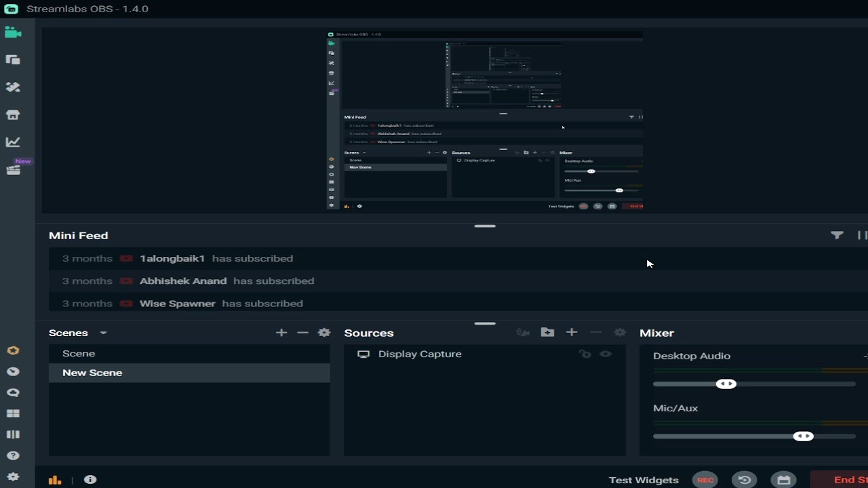This screenshot has height=488, width=868.
Task: Click the Mic/Aux label
Action: pyautogui.click(x=675, y=408)
